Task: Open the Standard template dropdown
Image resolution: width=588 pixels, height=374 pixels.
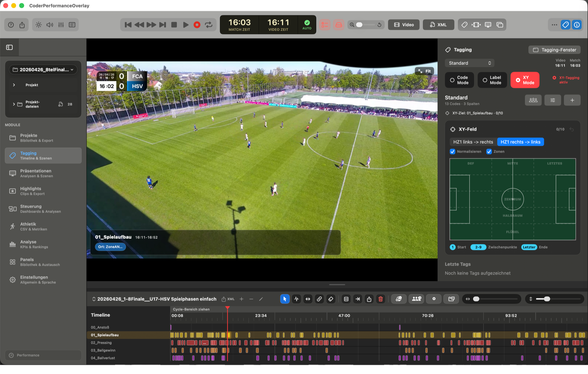Action: pos(469,63)
